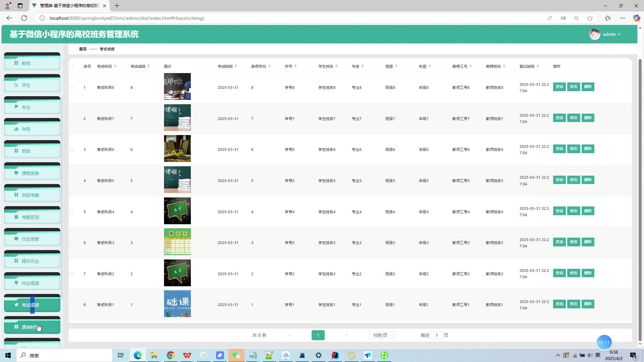Click the browser zoom magnifier icon
644x362 pixels.
click(x=577, y=18)
